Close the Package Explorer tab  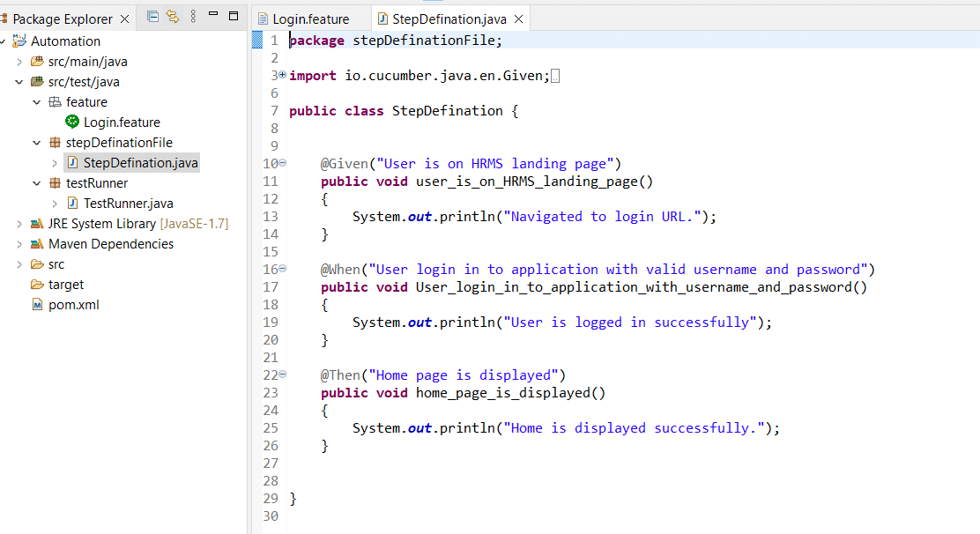(x=125, y=19)
